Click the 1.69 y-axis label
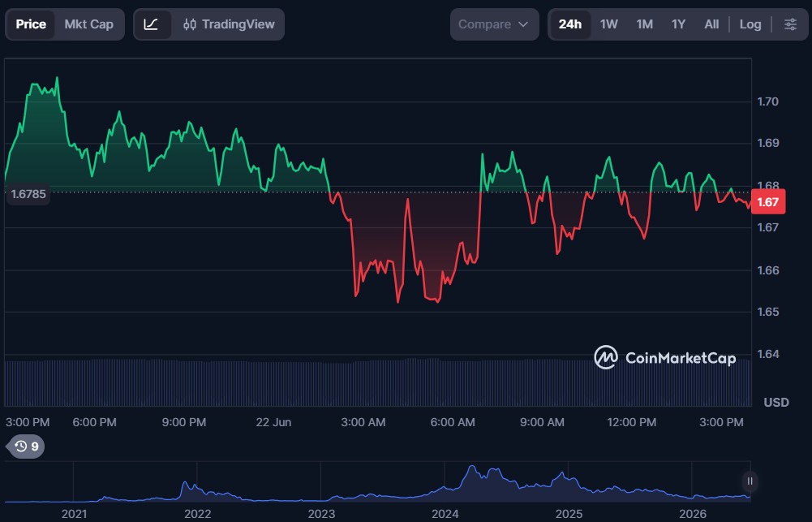This screenshot has width=812, height=522. (x=768, y=143)
